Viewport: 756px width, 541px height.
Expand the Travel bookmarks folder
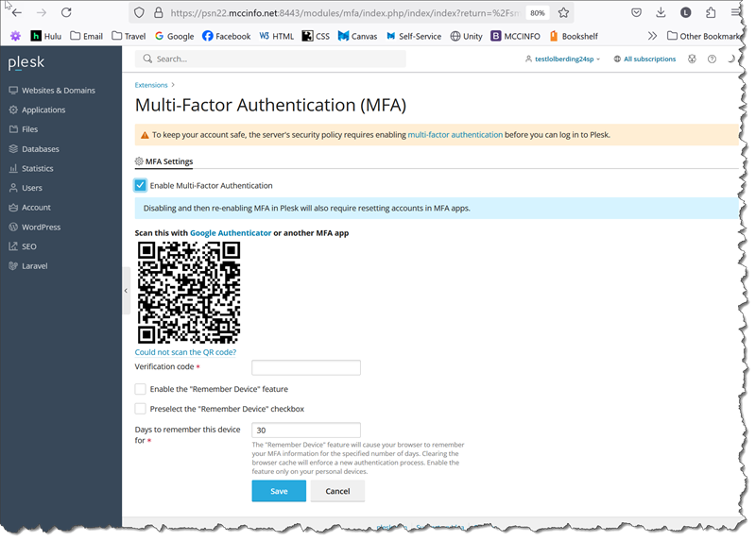click(129, 36)
